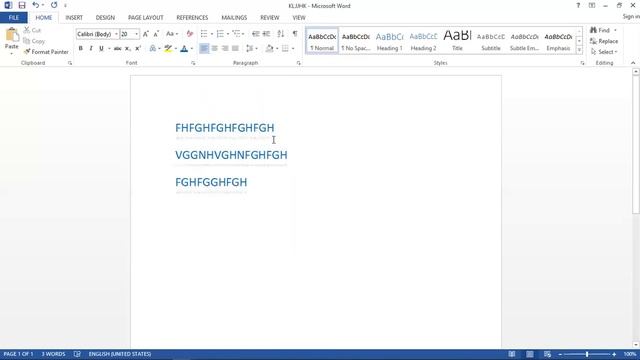Open the font name dropdown
Screen dimensions: 640x360
(x=116, y=34)
